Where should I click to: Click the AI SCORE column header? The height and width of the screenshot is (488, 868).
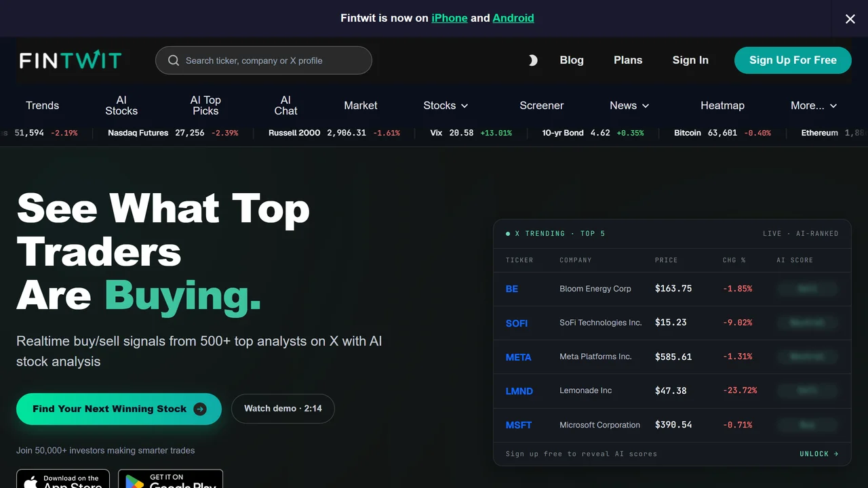[795, 260]
